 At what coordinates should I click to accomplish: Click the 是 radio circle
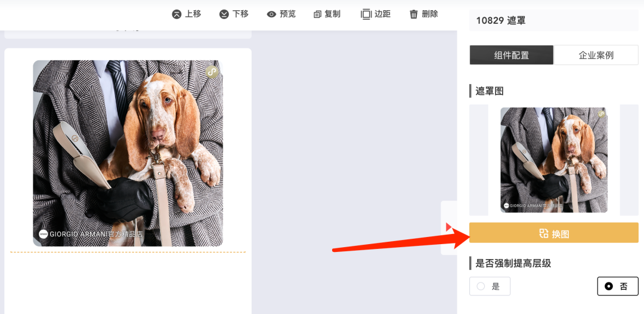tap(481, 287)
